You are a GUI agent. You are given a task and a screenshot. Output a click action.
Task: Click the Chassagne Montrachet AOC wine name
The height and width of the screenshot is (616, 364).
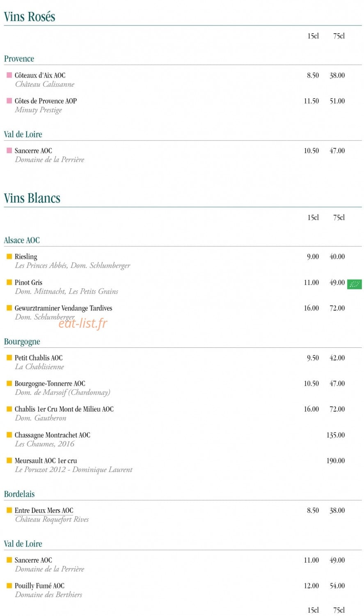click(53, 435)
